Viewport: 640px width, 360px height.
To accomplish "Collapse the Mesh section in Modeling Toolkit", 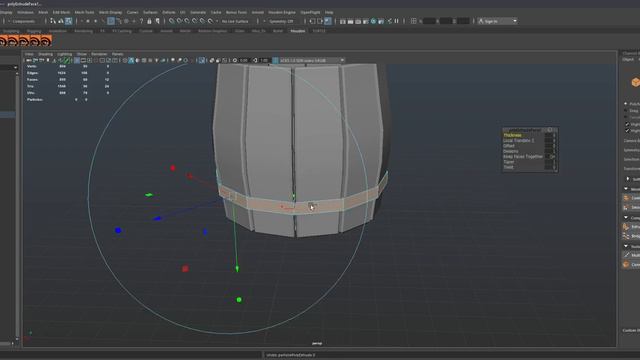I will [626, 189].
